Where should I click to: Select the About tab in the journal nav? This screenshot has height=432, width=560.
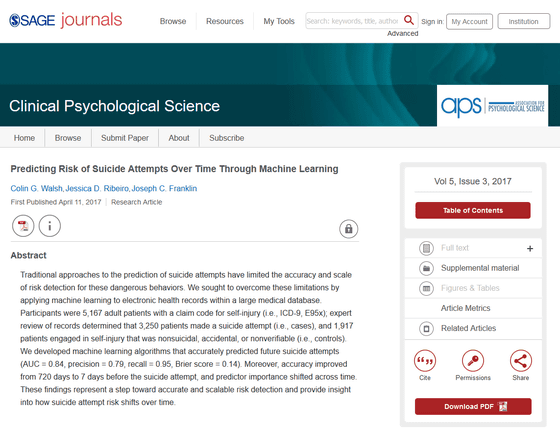(179, 138)
